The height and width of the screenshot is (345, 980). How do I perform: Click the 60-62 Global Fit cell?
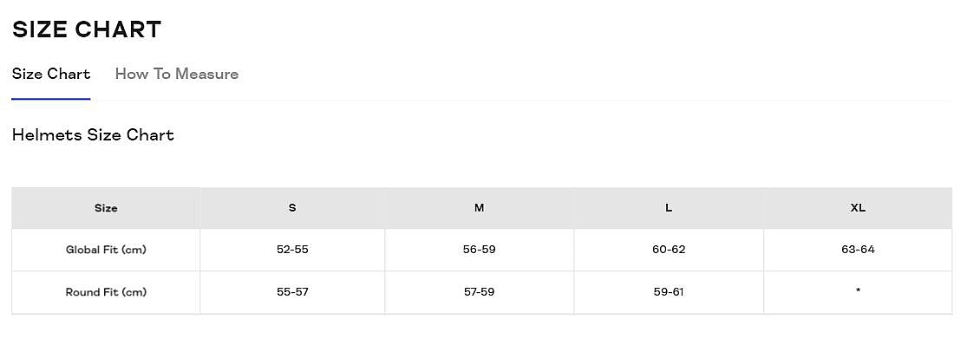(669, 250)
